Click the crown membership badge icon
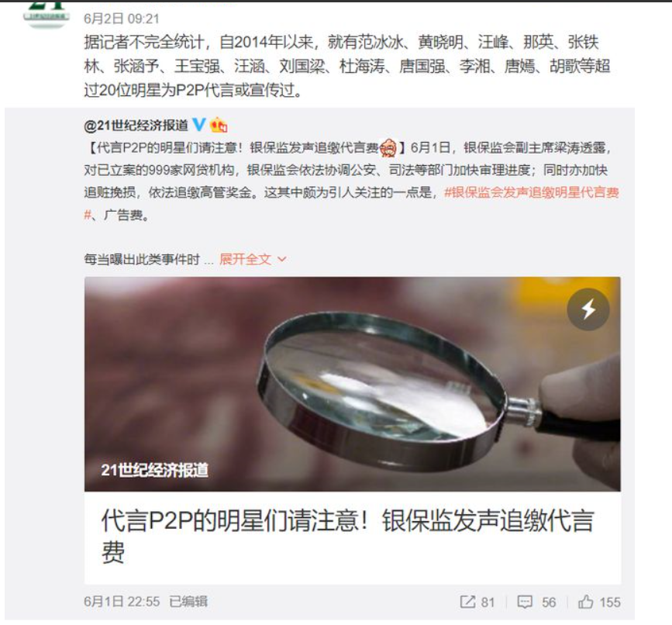The image size is (672, 625). [x=219, y=125]
